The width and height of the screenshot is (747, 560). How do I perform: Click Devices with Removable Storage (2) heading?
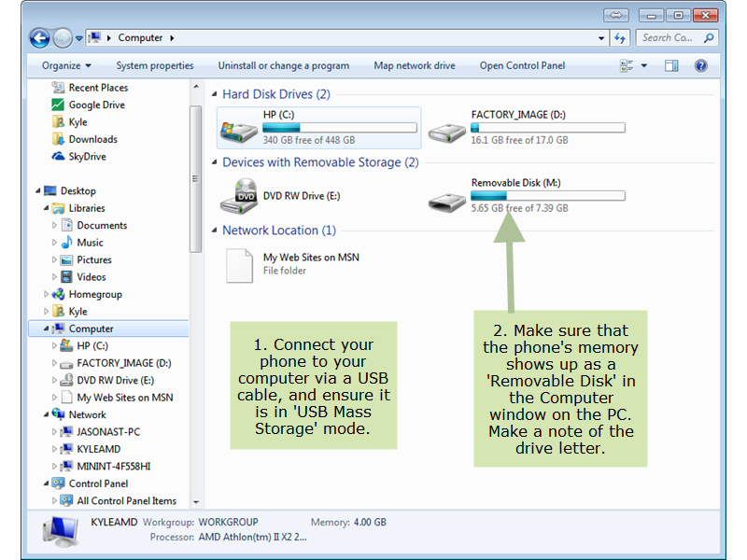click(x=320, y=162)
